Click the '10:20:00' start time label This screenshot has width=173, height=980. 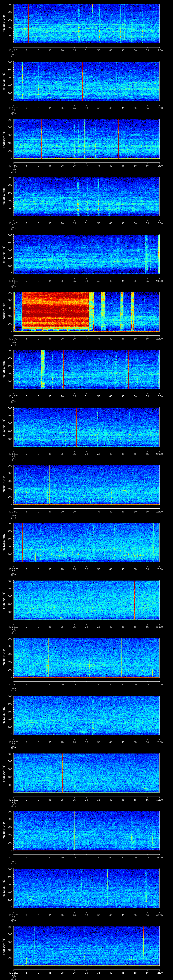[x=14, y=281]
